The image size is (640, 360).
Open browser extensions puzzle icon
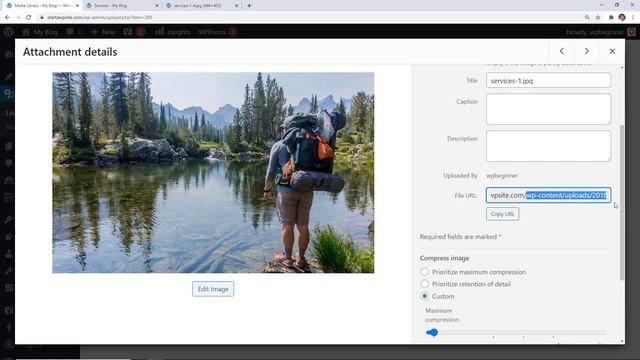(611, 18)
